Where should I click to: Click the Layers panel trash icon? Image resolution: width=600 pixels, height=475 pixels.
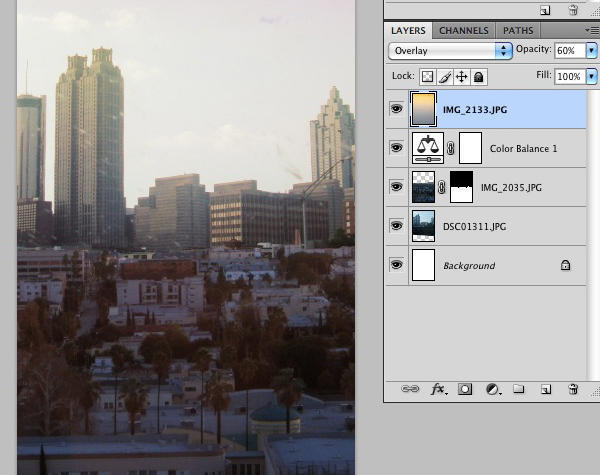point(573,388)
